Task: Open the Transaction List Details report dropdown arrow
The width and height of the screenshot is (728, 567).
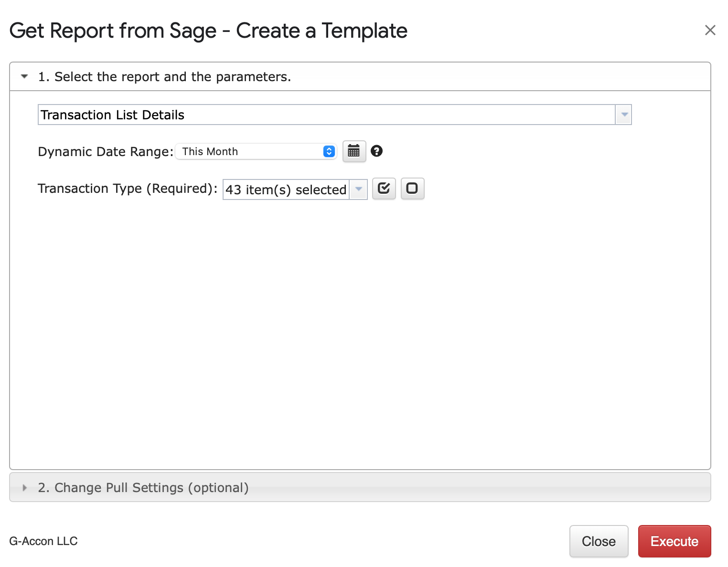Action: click(623, 115)
